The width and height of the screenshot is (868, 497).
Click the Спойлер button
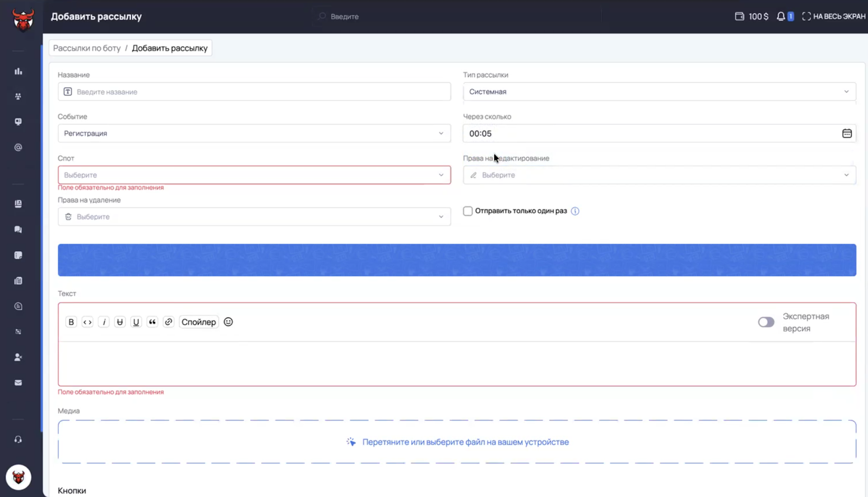pos(199,322)
